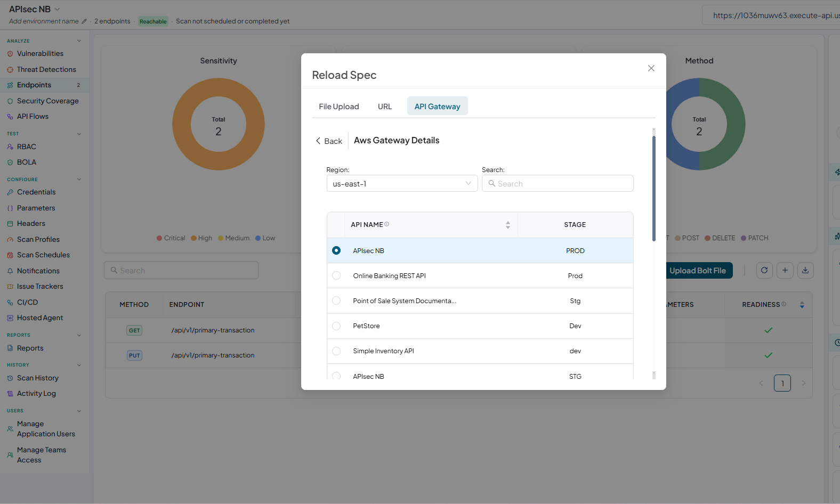Open CI/CD settings
The image size is (840, 504).
point(27,302)
